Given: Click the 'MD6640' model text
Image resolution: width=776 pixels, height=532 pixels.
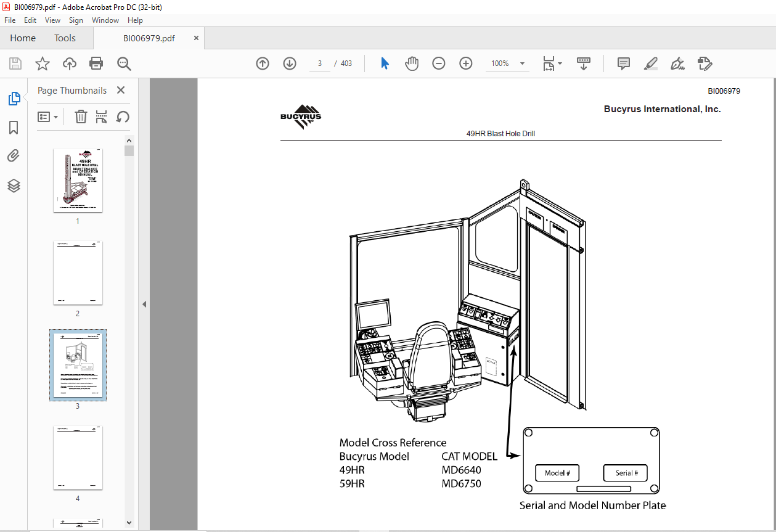Looking at the screenshot, I should [x=461, y=470].
